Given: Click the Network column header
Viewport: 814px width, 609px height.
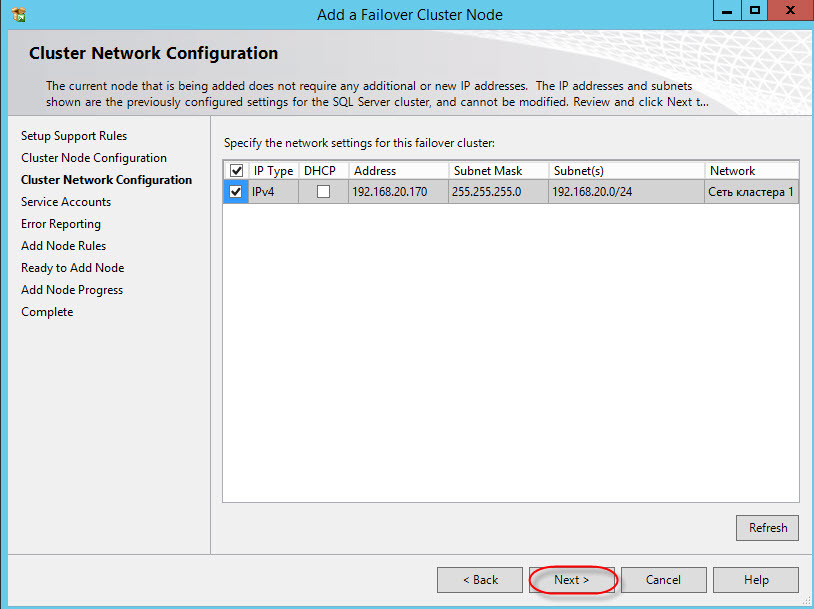Looking at the screenshot, I should [732, 171].
